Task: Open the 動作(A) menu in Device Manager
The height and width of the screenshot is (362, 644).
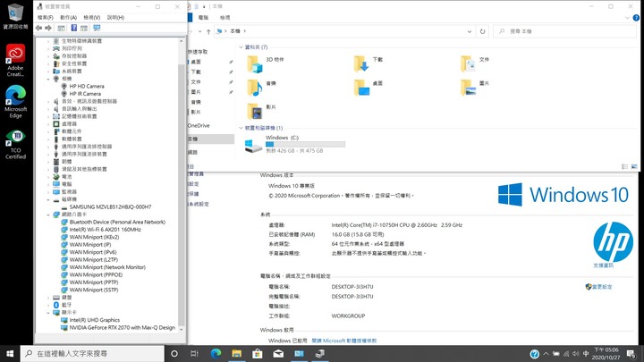Action: pyautogui.click(x=68, y=17)
